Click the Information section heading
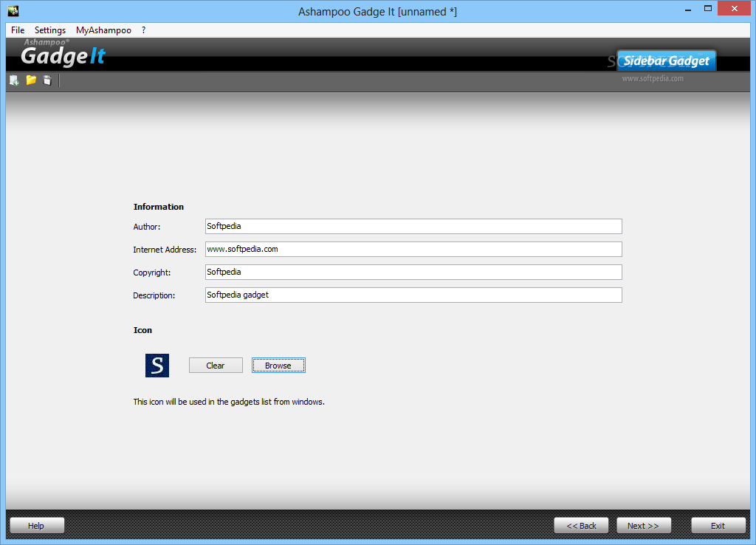Image resolution: width=756 pixels, height=545 pixels. click(159, 207)
